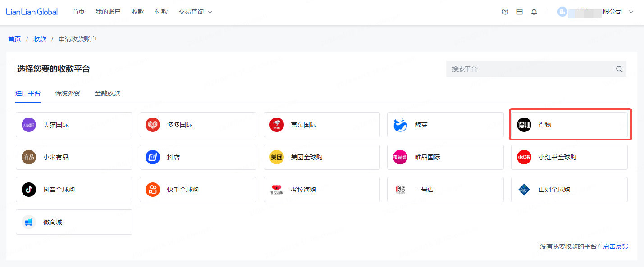Open the notifications bell icon
644x267 pixels.
(x=534, y=12)
